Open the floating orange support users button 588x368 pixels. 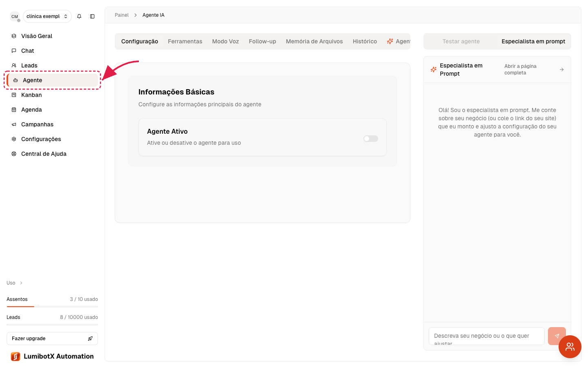tap(570, 347)
